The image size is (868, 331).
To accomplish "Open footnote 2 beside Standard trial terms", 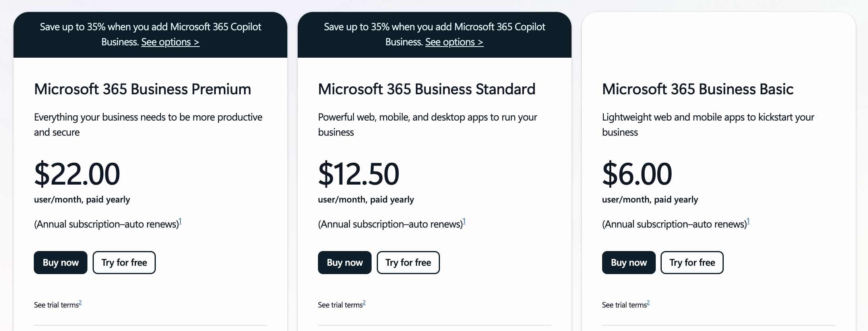I will click(364, 303).
